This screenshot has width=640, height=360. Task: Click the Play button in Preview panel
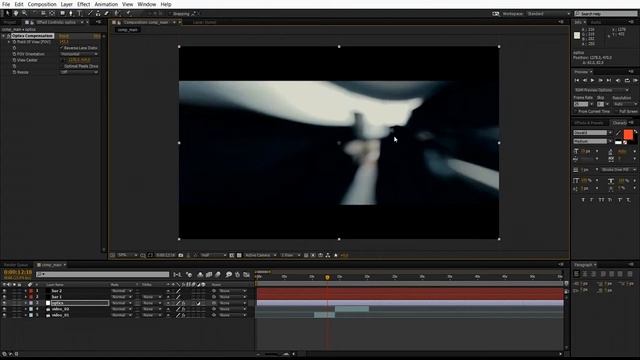[592, 80]
